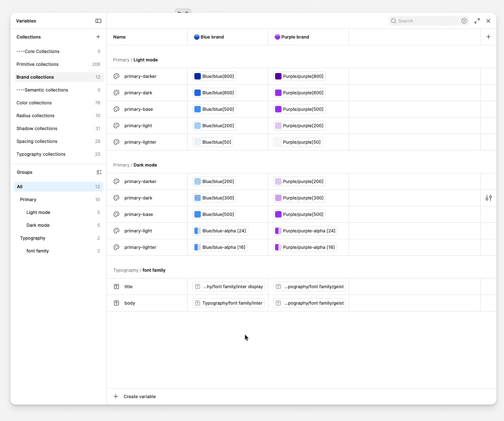
Task: Select ----Semantic collections entry
Action: click(59, 90)
